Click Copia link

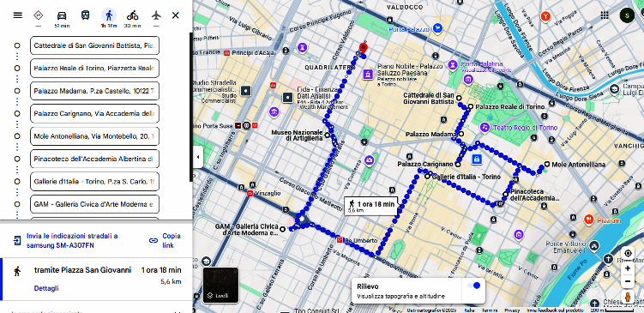(166, 241)
